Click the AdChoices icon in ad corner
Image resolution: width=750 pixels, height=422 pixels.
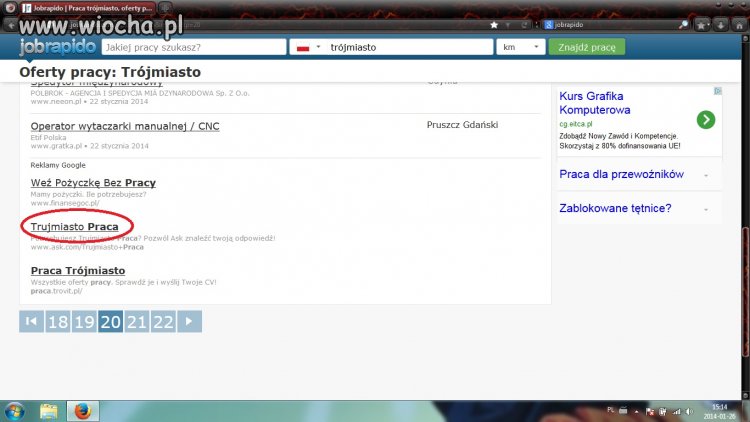click(717, 91)
